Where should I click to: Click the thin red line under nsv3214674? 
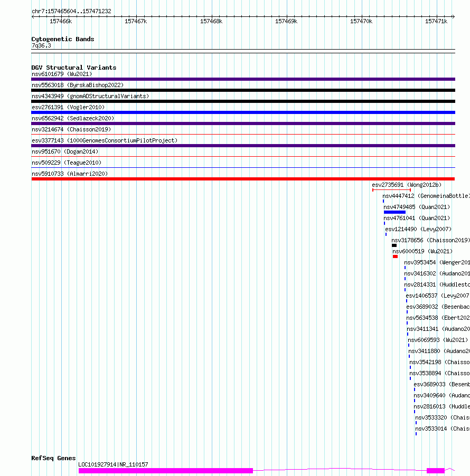click(243, 135)
